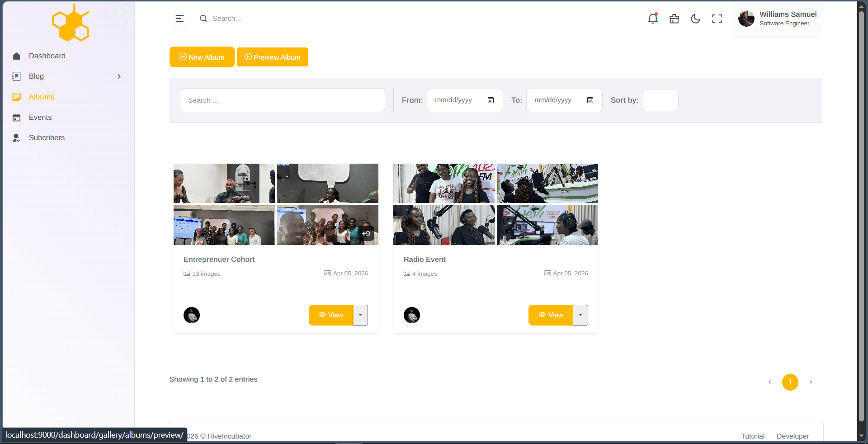Open the Developer footer link
Image resolution: width=868 pixels, height=444 pixels.
(x=793, y=436)
